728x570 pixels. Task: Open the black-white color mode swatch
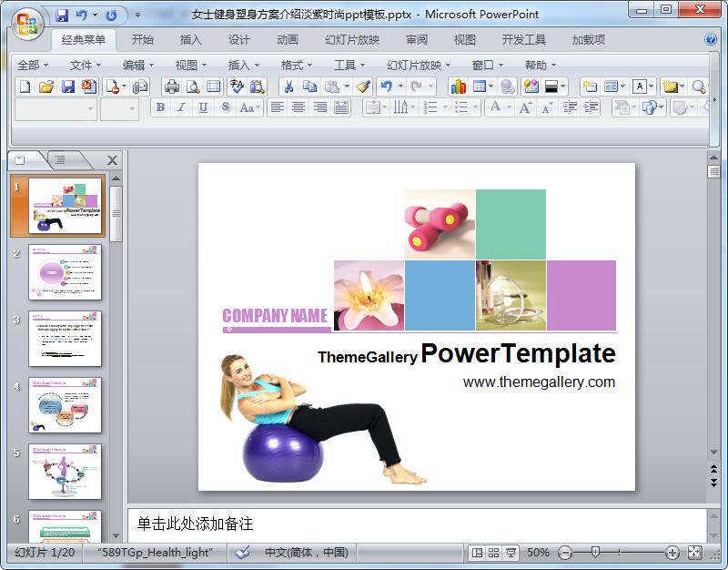click(551, 87)
